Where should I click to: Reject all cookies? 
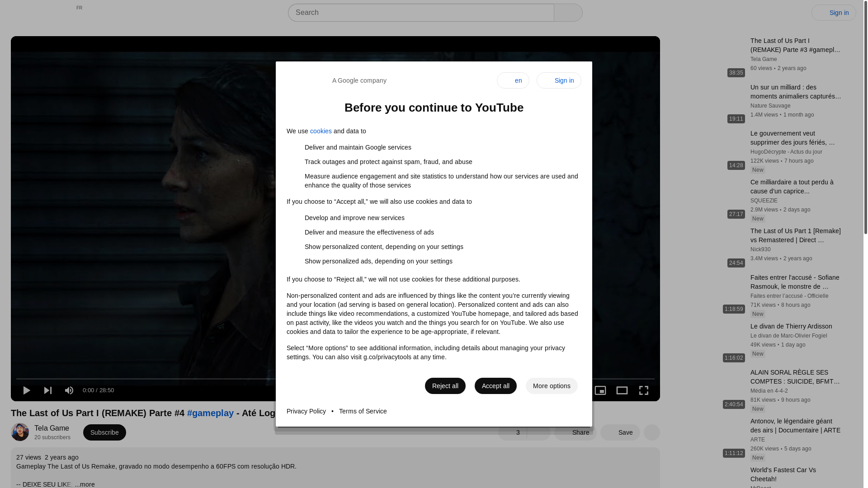pyautogui.click(x=445, y=386)
